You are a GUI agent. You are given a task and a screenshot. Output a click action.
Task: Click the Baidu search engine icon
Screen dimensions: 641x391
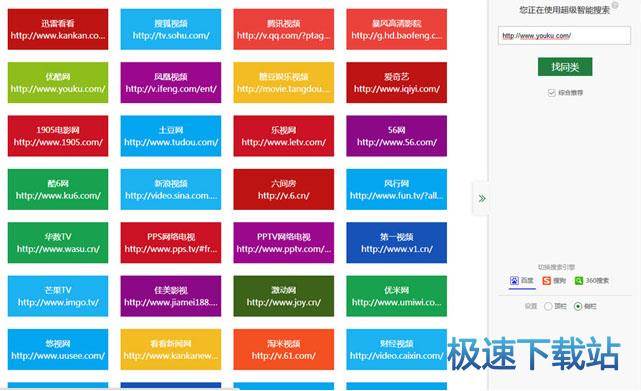click(x=514, y=281)
